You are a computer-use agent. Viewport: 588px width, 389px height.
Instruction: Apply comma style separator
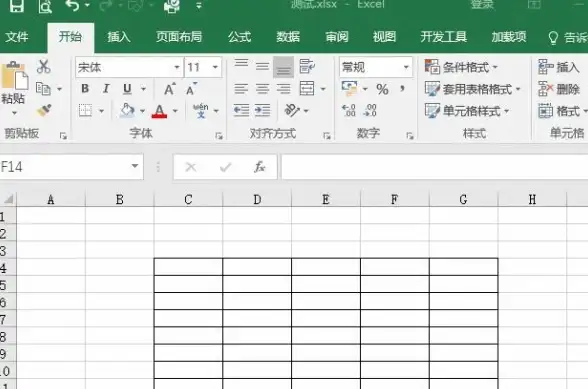tap(402, 89)
